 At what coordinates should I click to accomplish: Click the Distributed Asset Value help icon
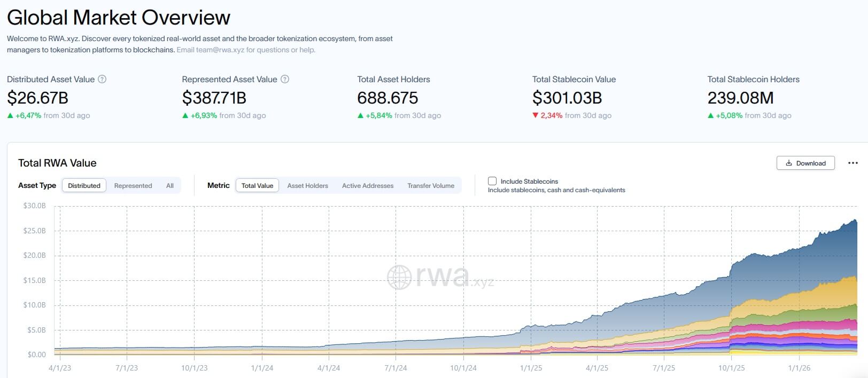click(x=102, y=79)
